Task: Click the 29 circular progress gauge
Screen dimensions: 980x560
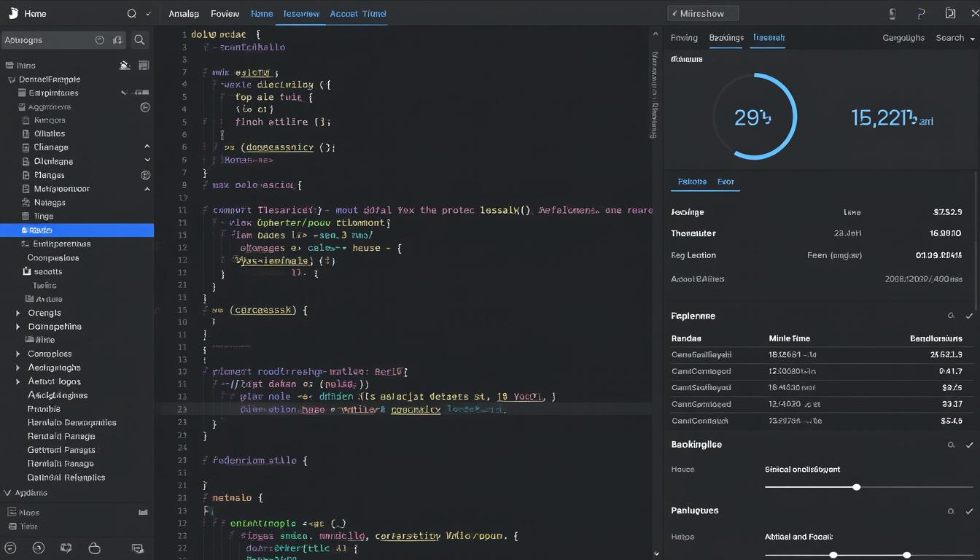Action: (754, 117)
